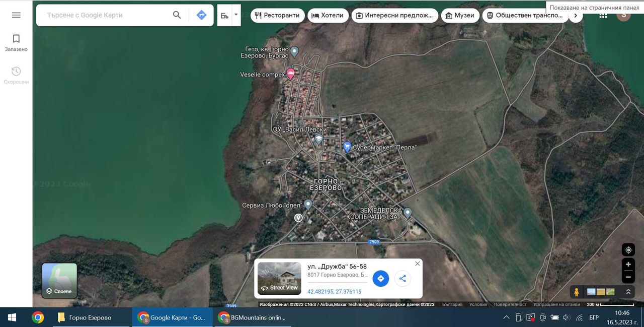The image size is (644, 327).
Task: Click the search magnifier icon
Action: pyautogui.click(x=177, y=15)
